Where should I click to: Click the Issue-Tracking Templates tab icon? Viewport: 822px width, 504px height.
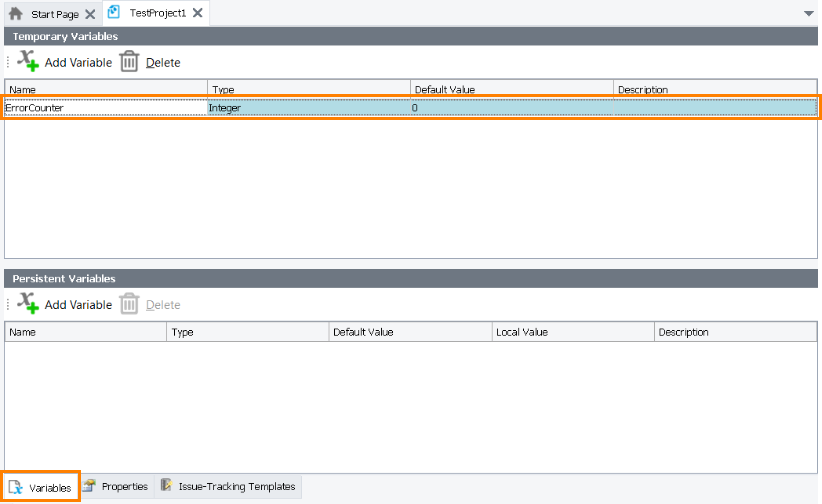pos(166,485)
